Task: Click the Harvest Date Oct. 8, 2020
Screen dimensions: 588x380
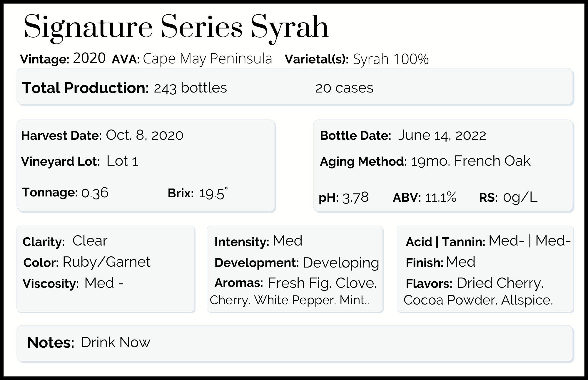Action: [145, 135]
